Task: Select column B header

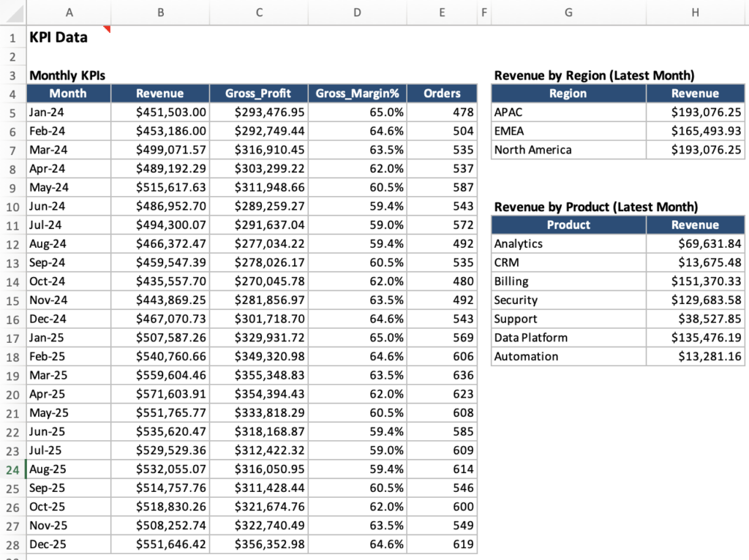Action: (x=159, y=12)
